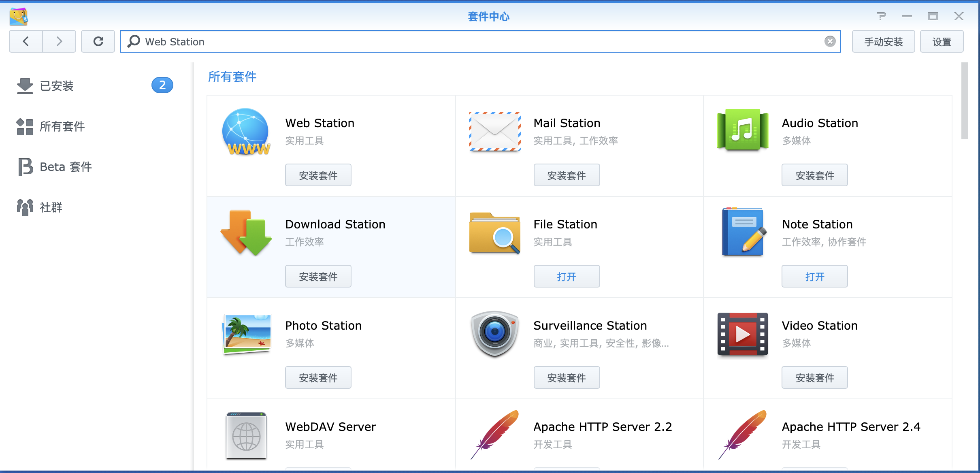980x473 pixels.
Task: Click the Note Station notebook icon
Action: click(x=744, y=232)
